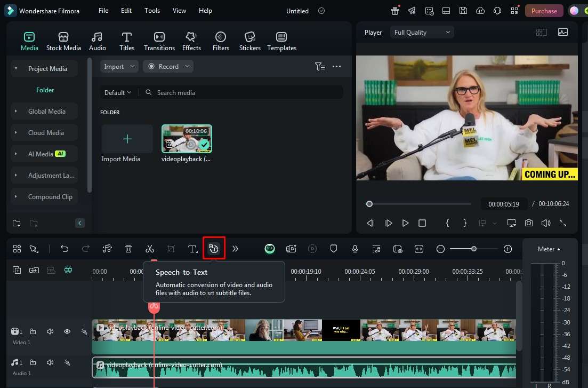Set mark out point brace
The height and width of the screenshot is (388, 588).
(465, 223)
